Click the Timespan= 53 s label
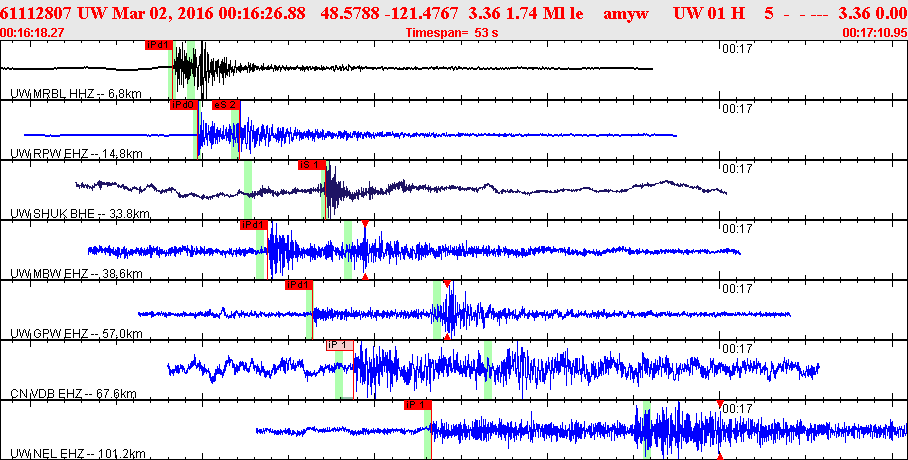This screenshot has height=460, width=908. point(452,33)
